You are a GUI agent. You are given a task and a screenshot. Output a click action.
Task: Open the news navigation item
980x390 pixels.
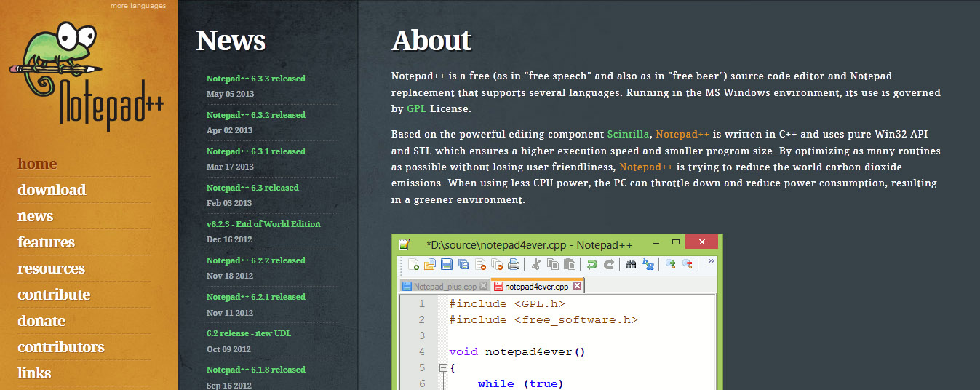click(36, 216)
